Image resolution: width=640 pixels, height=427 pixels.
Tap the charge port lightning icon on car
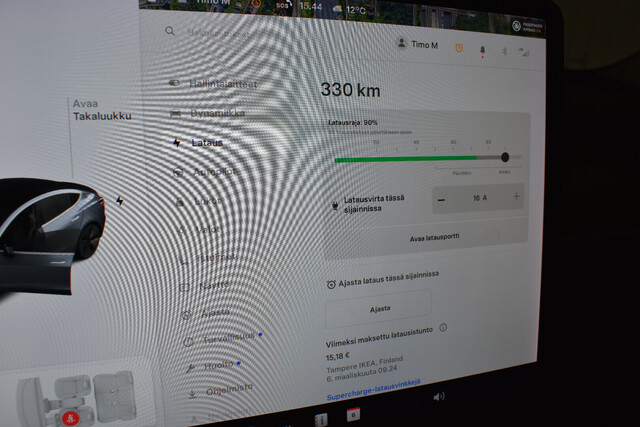(x=121, y=200)
